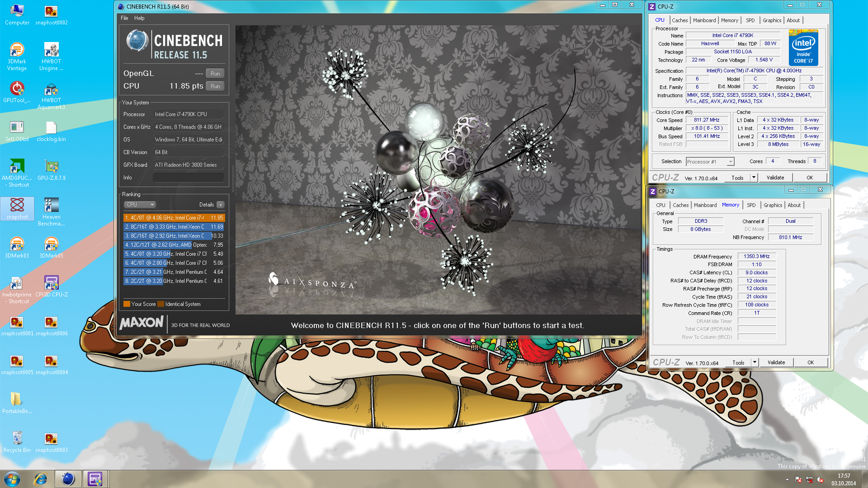Switch to CPU tab in lower CPU-Z

point(660,205)
